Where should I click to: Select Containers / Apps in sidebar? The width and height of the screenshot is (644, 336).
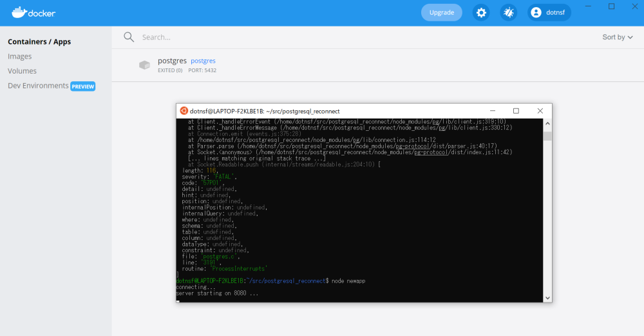pyautogui.click(x=39, y=41)
